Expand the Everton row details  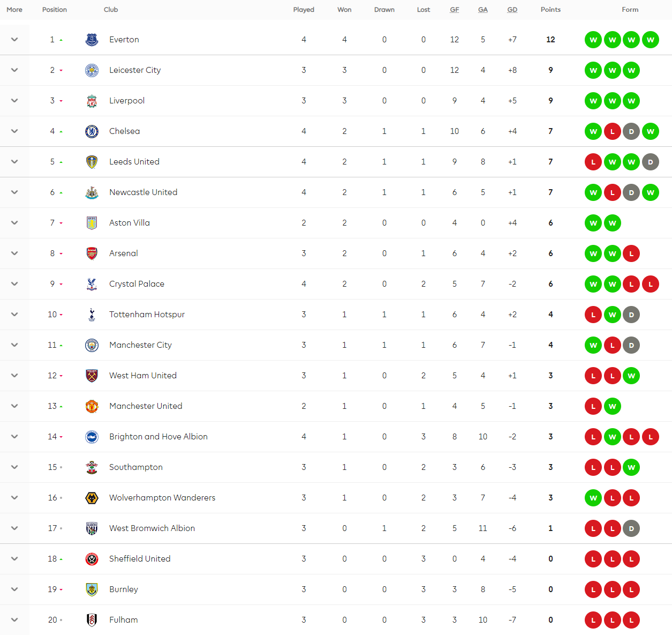(14, 40)
